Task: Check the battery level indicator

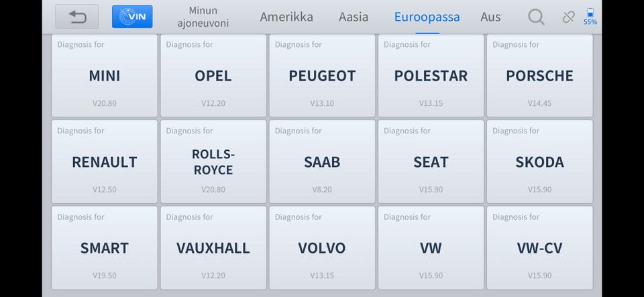Action: (590, 17)
